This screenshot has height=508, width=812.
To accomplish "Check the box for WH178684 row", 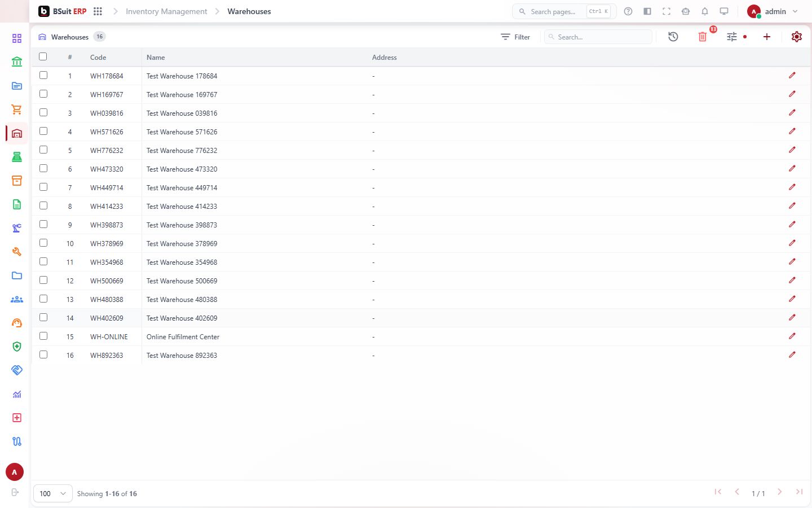I will coord(43,75).
